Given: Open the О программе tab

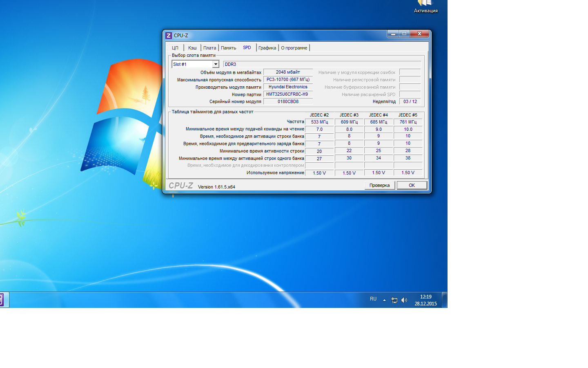Looking at the screenshot, I should click(x=294, y=48).
